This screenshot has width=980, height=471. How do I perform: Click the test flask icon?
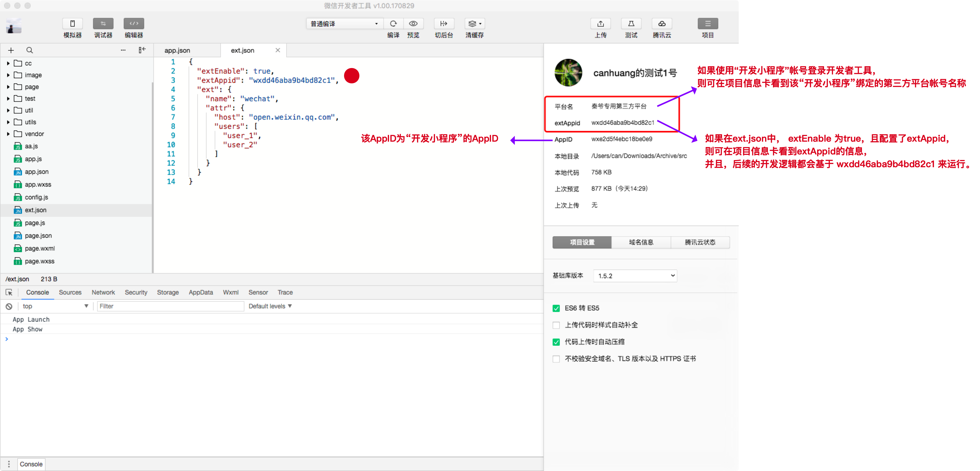(631, 24)
